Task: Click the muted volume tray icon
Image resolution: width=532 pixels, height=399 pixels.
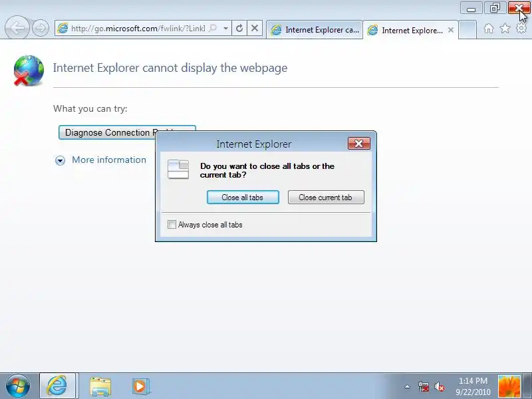Action: [440, 386]
